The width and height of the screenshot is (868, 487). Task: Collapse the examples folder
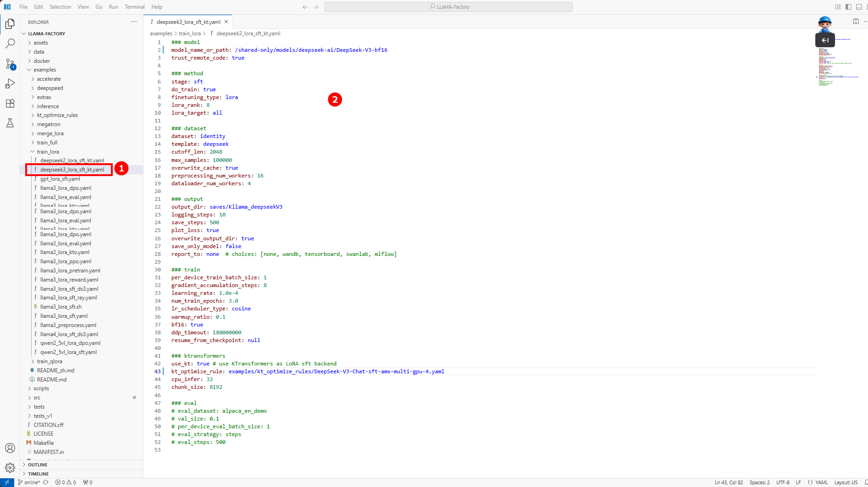(x=44, y=70)
